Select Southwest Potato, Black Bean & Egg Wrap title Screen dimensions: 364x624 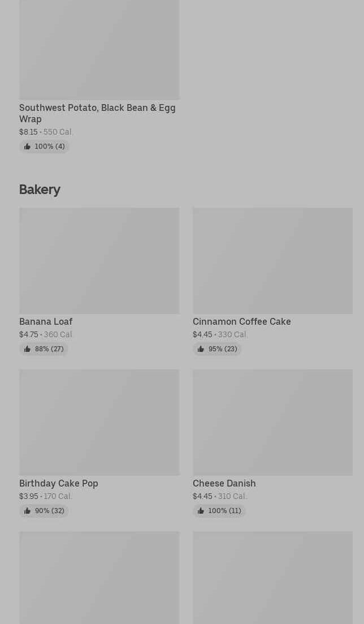pyautogui.click(x=97, y=113)
